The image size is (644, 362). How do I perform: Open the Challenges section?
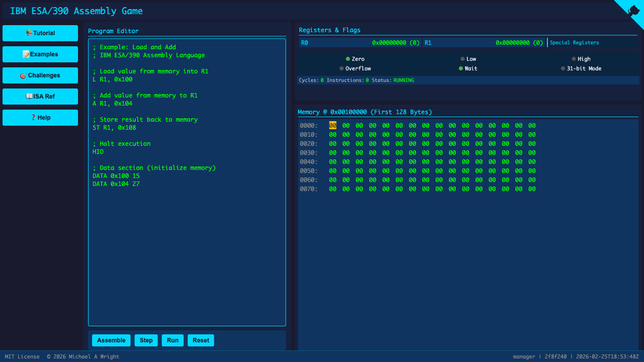point(40,75)
